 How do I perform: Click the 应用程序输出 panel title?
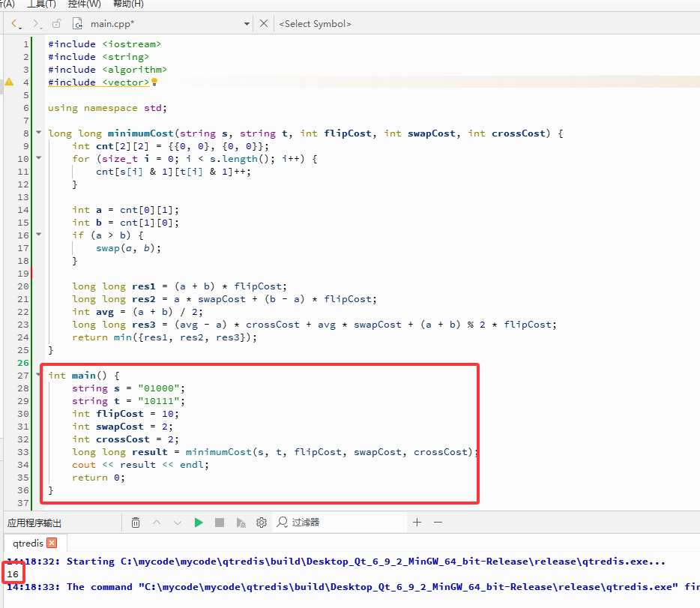tap(34, 523)
